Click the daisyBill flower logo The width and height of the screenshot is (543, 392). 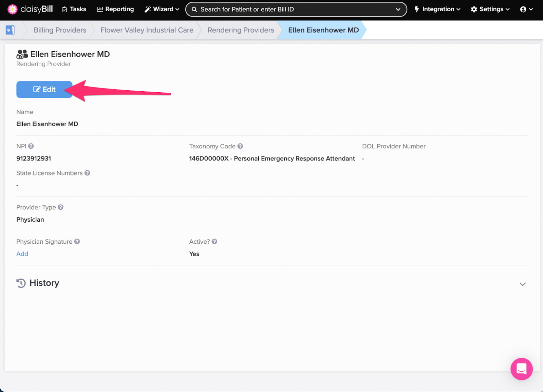click(13, 9)
